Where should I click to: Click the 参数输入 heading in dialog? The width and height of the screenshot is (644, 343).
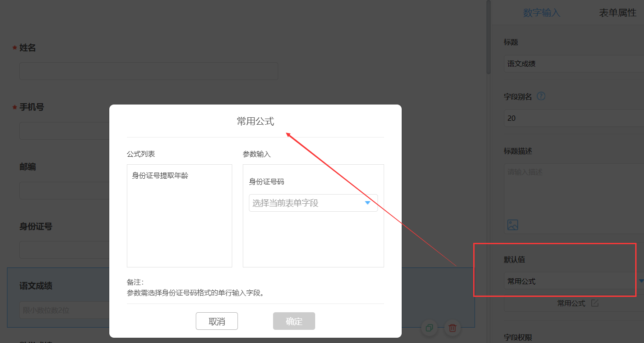click(257, 154)
